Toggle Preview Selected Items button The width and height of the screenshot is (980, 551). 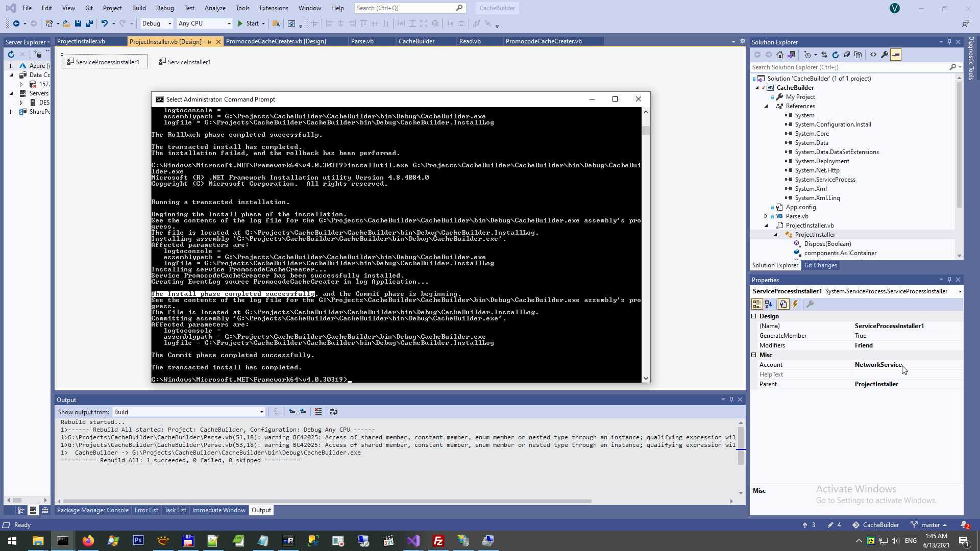896,55
